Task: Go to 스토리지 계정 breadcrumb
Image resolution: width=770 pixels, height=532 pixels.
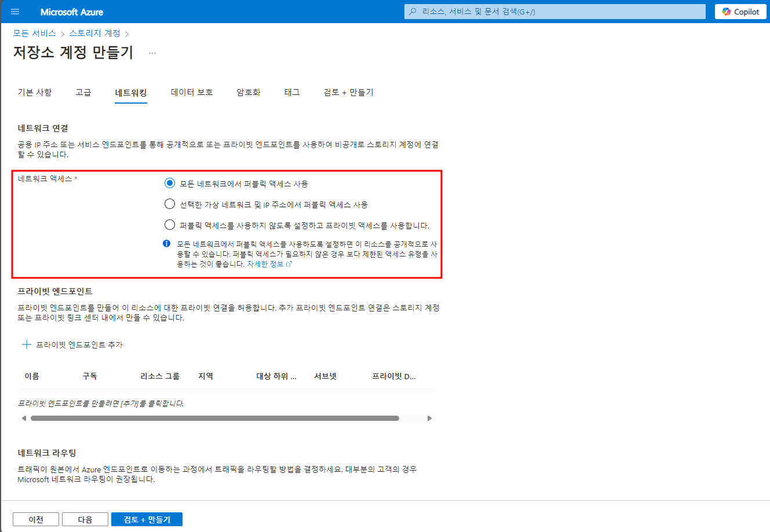Action: click(94, 33)
